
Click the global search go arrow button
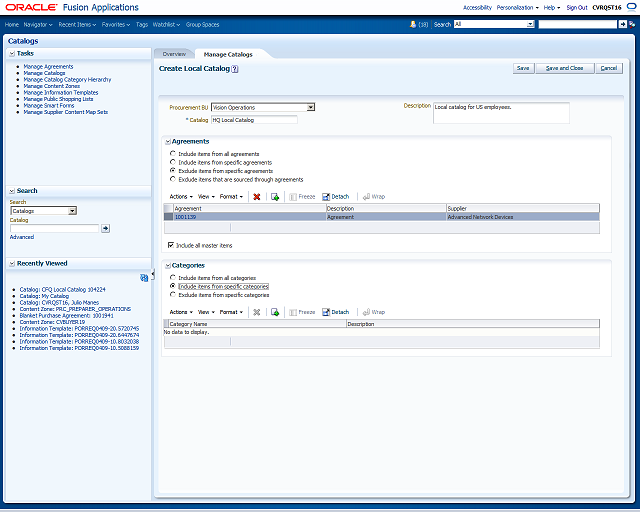[622, 24]
